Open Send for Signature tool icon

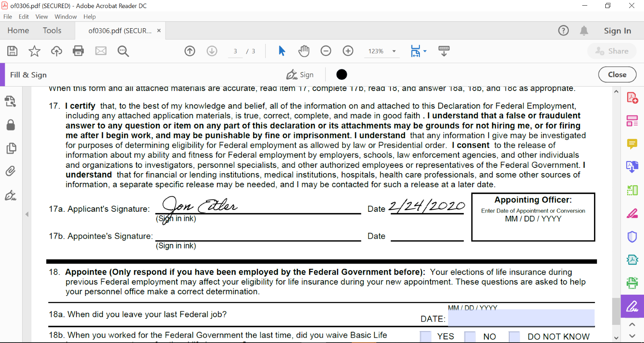pyautogui.click(x=632, y=260)
